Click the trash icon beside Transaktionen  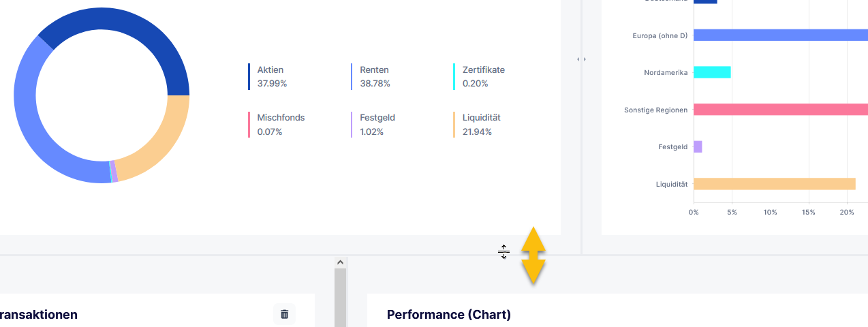[x=284, y=314]
